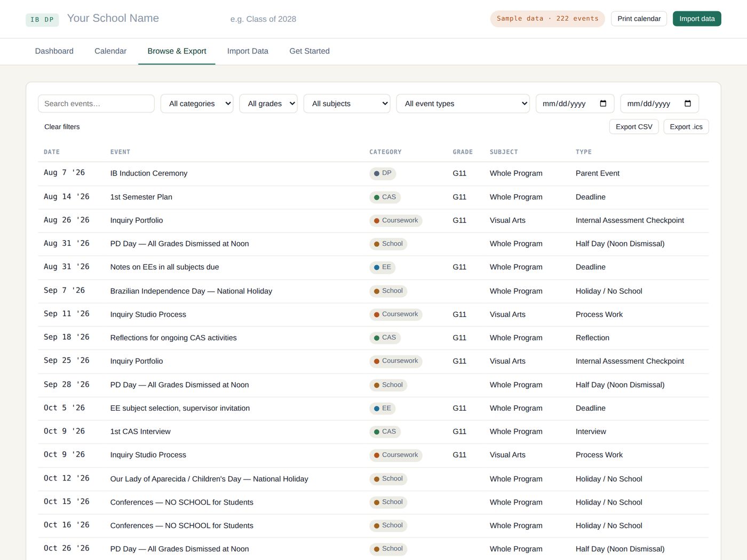Viewport: 747px width, 560px height.
Task: Click the CAS badge on 1st CAS Interview row
Action: click(385, 431)
